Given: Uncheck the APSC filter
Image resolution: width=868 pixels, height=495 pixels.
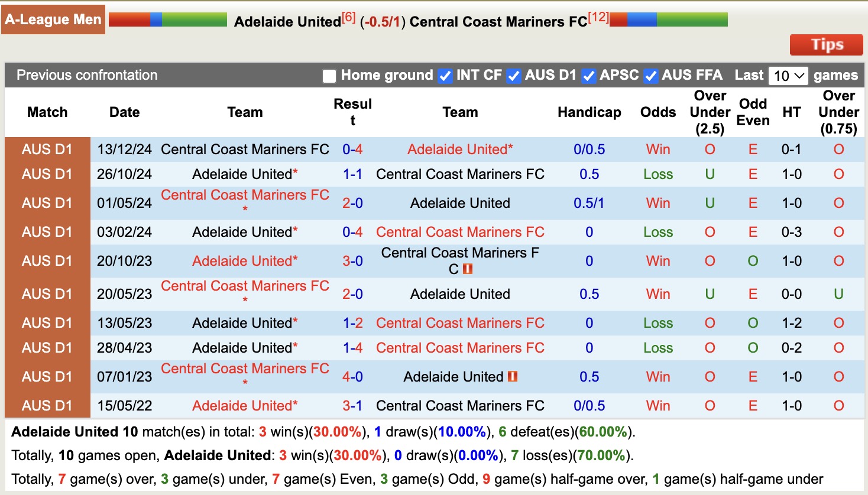Looking at the screenshot, I should click(588, 76).
